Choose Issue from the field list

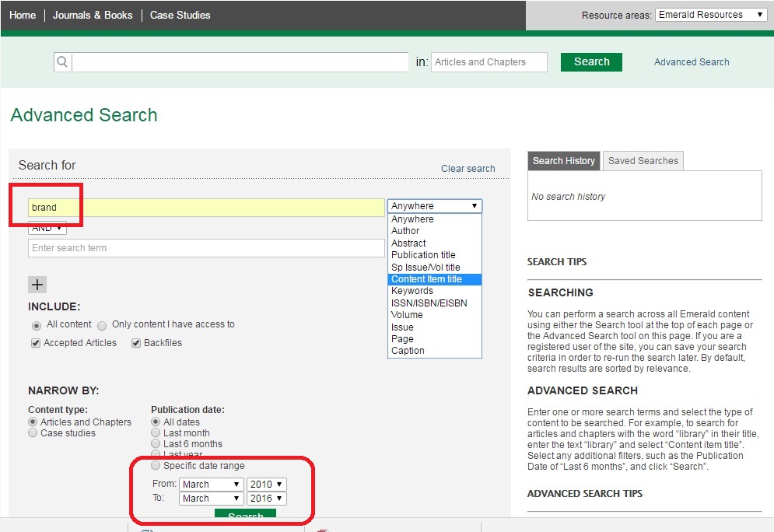[435, 327]
